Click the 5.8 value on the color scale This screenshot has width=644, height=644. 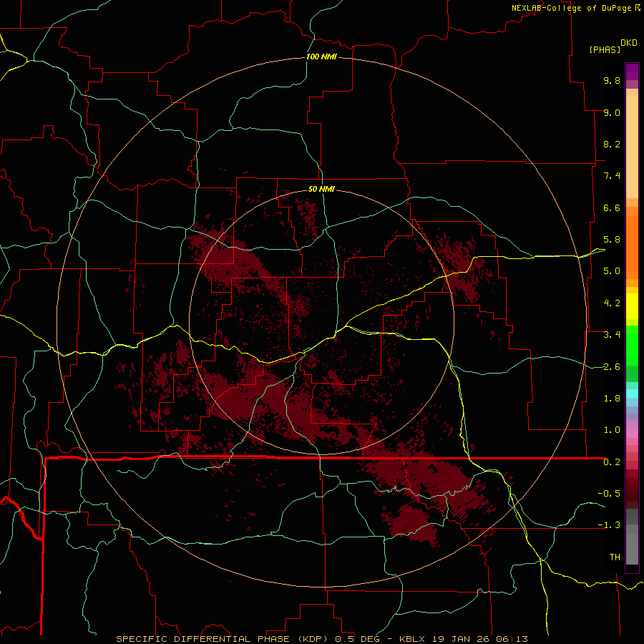[x=612, y=240]
